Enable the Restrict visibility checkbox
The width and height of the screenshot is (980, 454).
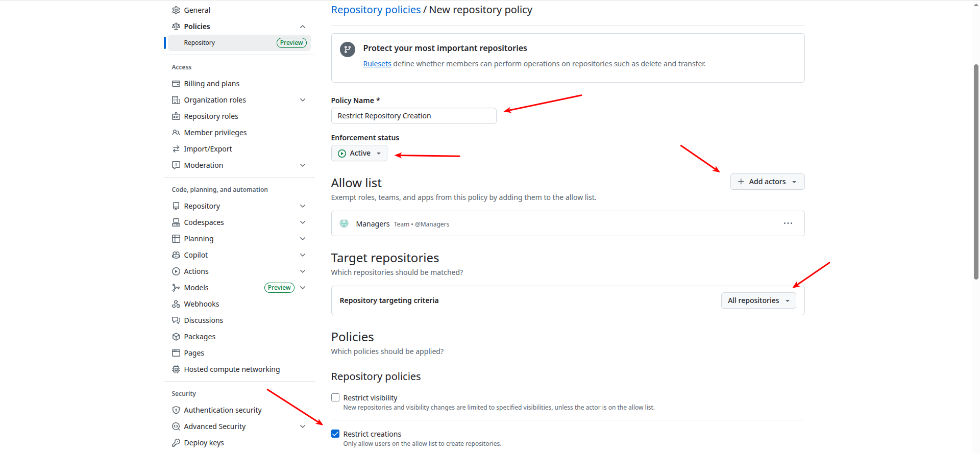pyautogui.click(x=335, y=397)
